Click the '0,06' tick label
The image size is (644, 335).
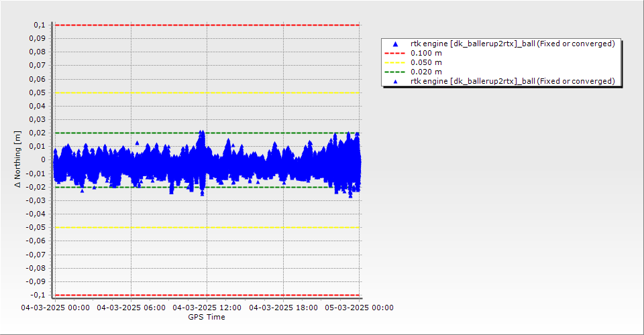coord(38,79)
